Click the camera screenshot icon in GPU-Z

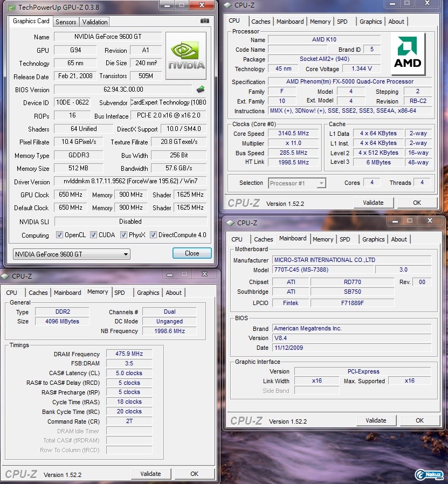click(204, 21)
